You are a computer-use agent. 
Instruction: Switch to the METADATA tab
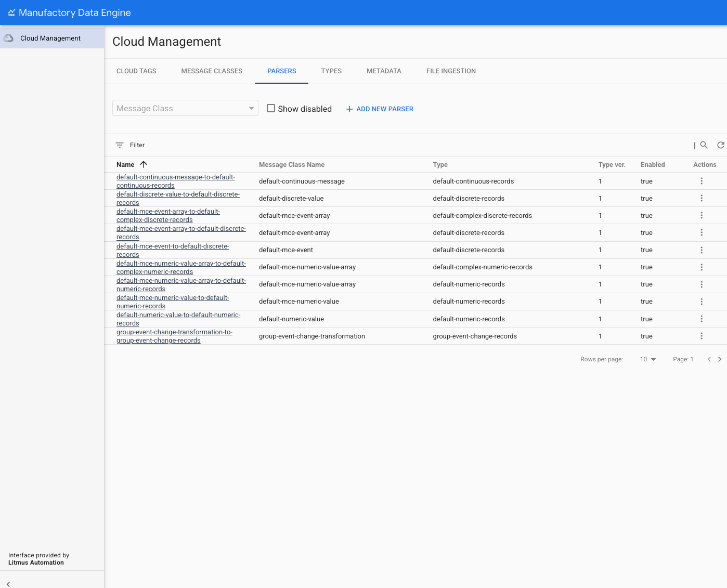tap(384, 71)
